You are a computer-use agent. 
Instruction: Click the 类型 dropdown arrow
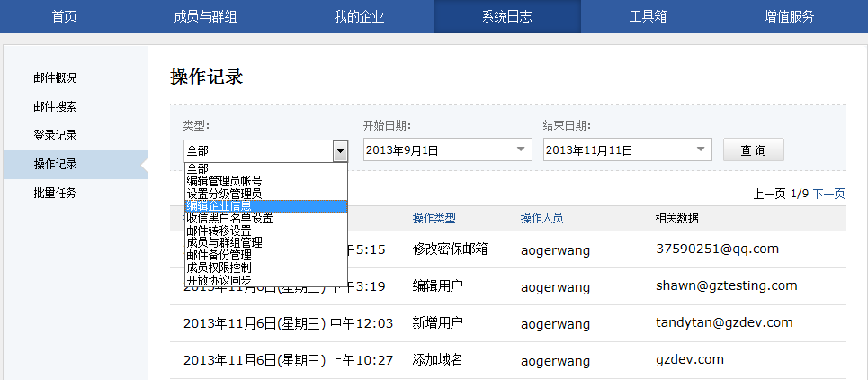(339, 151)
